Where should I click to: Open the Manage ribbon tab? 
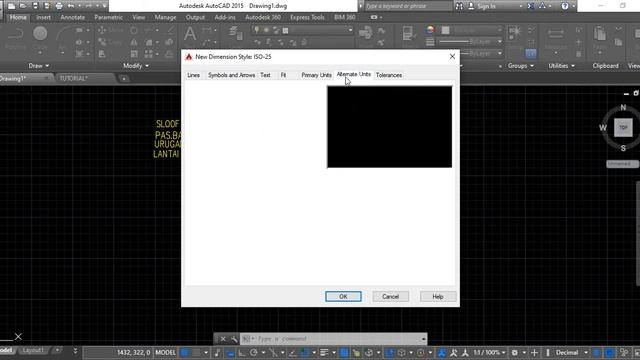coord(165,17)
